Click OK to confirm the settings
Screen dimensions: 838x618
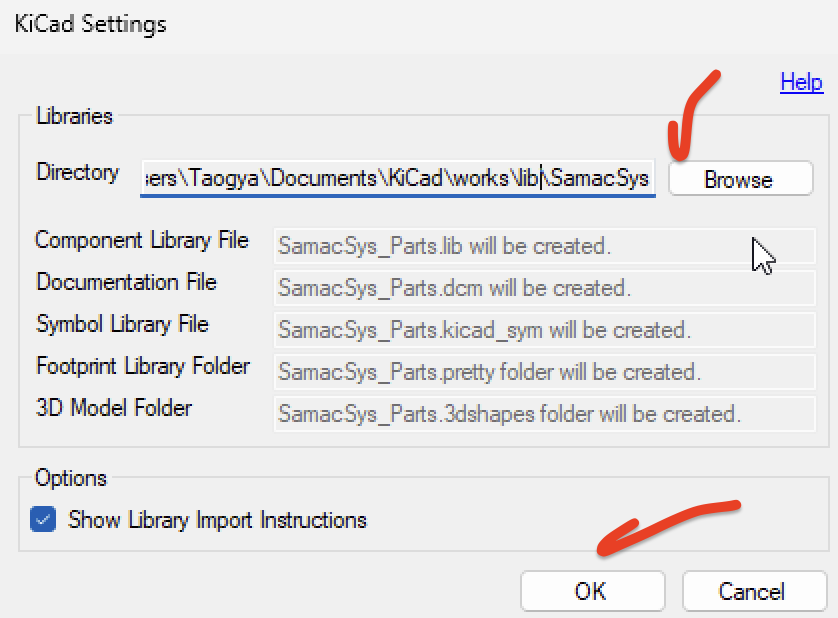coord(592,591)
